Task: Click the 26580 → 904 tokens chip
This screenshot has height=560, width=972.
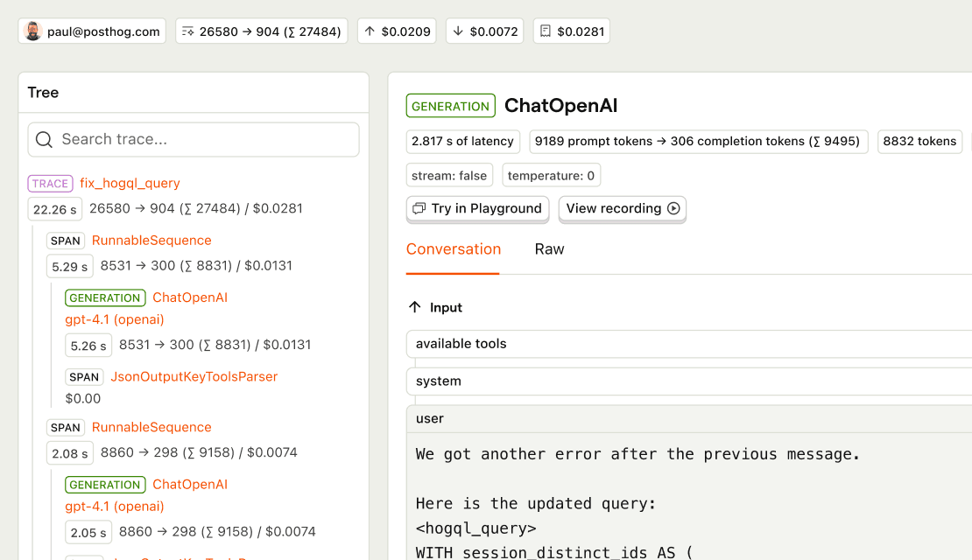Action: [x=262, y=31]
